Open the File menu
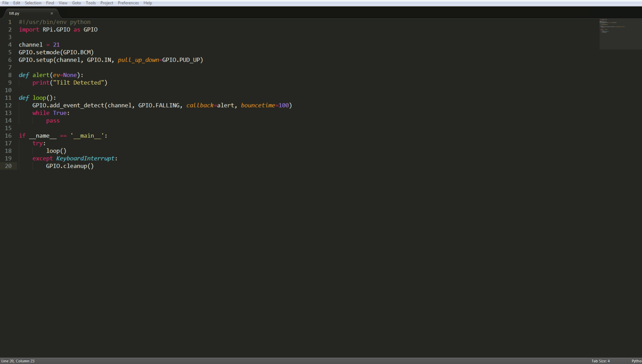 [x=5, y=3]
